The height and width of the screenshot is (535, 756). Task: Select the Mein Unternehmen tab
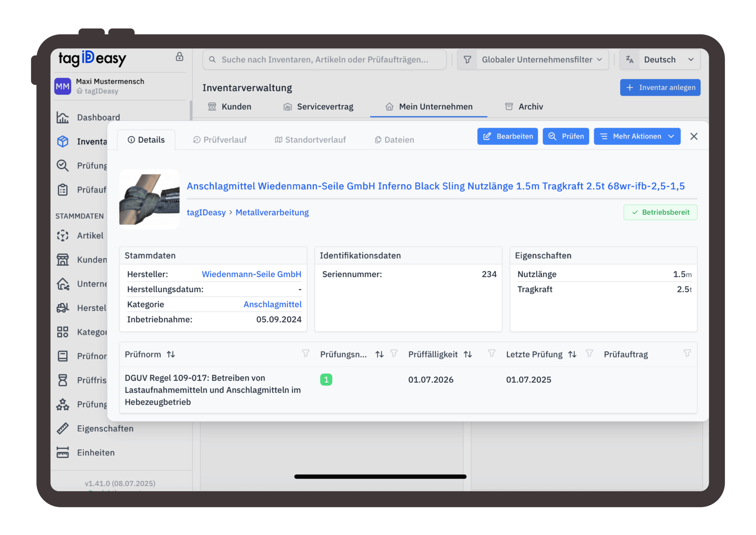(429, 106)
